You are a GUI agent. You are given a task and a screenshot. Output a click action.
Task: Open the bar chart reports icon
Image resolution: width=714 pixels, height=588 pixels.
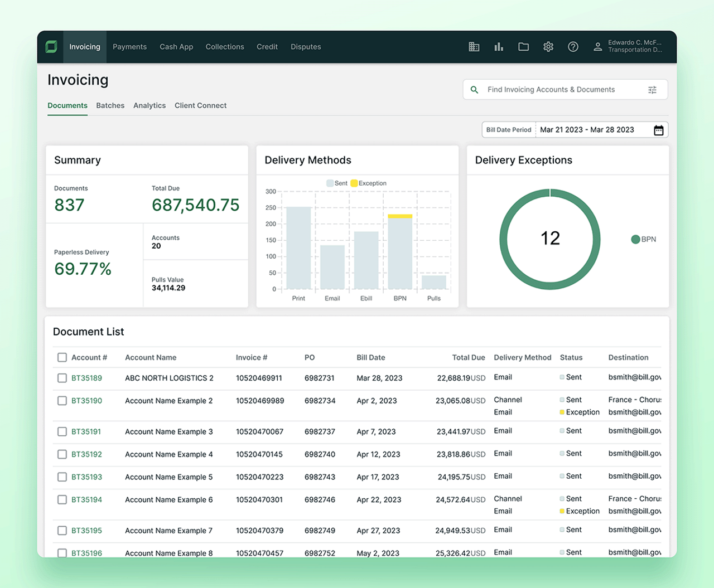click(499, 47)
